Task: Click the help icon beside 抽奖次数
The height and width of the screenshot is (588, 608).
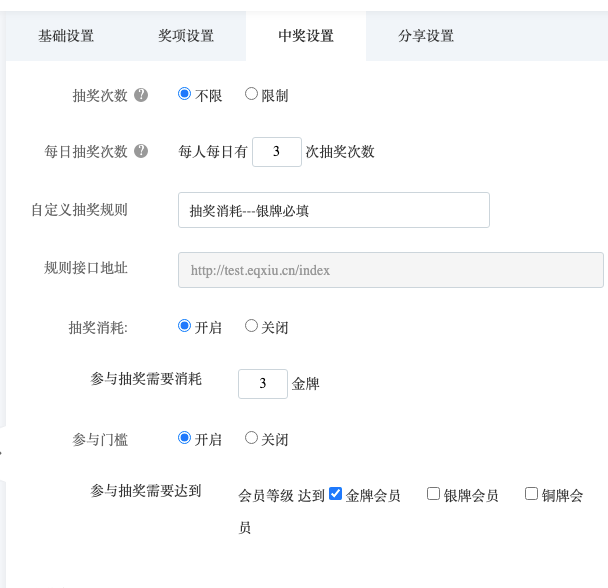Action: click(141, 95)
